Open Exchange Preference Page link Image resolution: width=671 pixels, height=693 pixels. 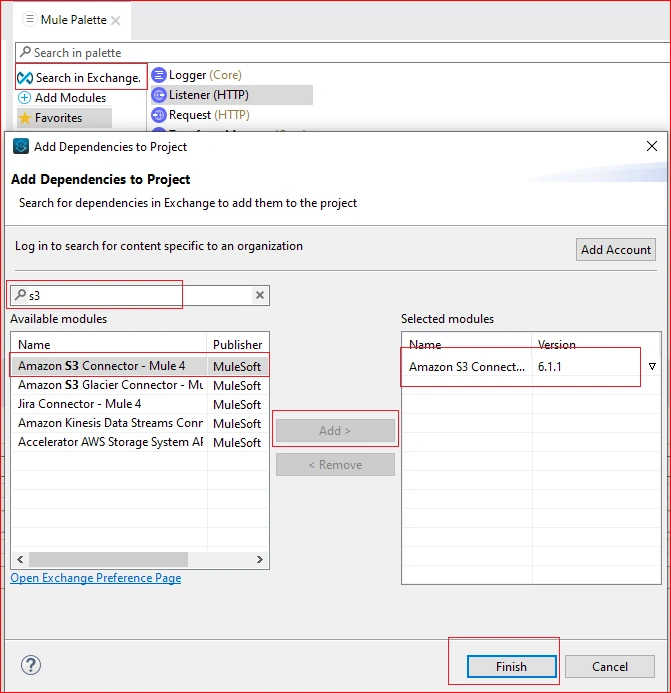pos(96,578)
